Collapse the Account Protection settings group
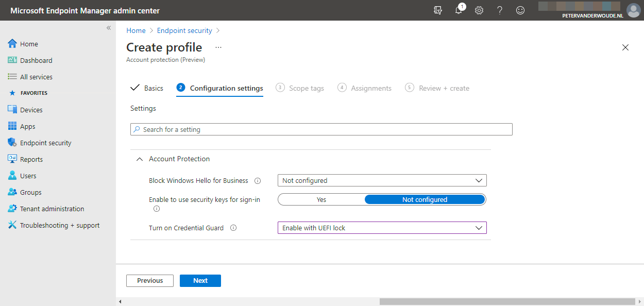This screenshot has width=644, height=306. pos(139,159)
